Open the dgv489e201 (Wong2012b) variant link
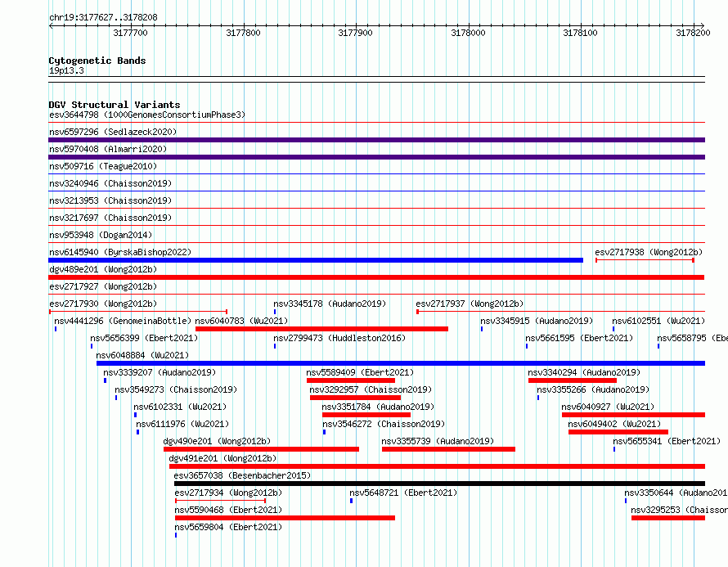The image size is (728, 567). pyautogui.click(x=102, y=269)
